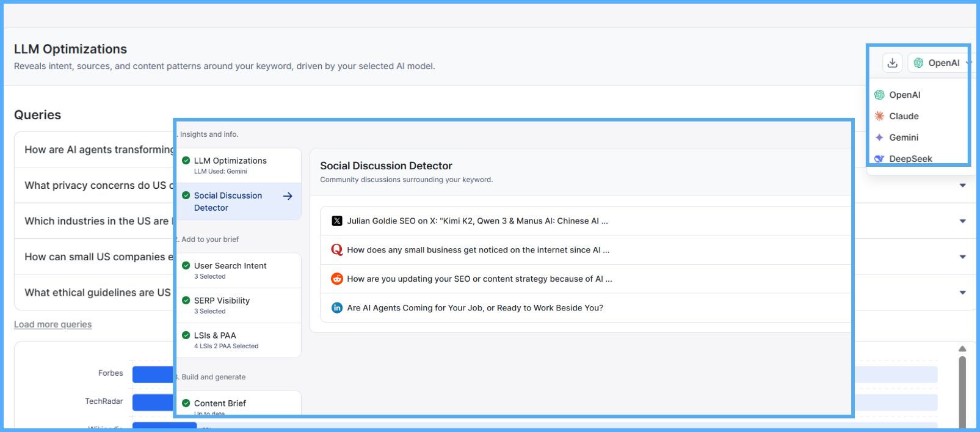Image resolution: width=980 pixels, height=432 pixels.
Task: Click the download report icon
Action: [x=892, y=63]
